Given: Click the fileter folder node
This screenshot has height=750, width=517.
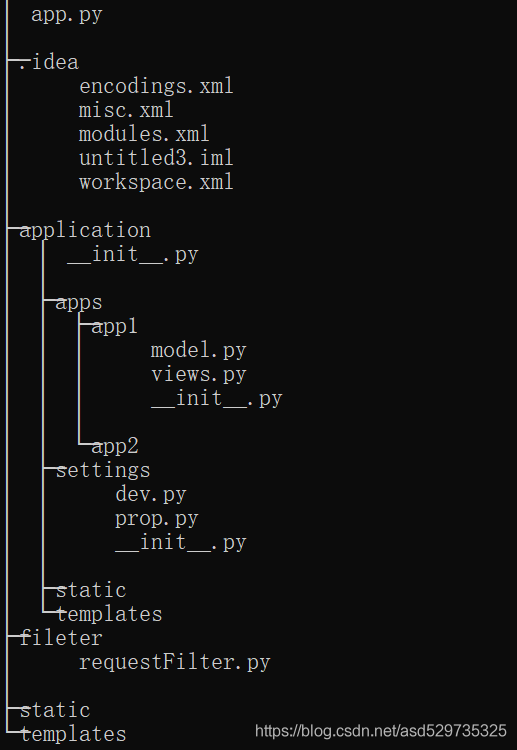Looking at the screenshot, I should click(61, 638).
